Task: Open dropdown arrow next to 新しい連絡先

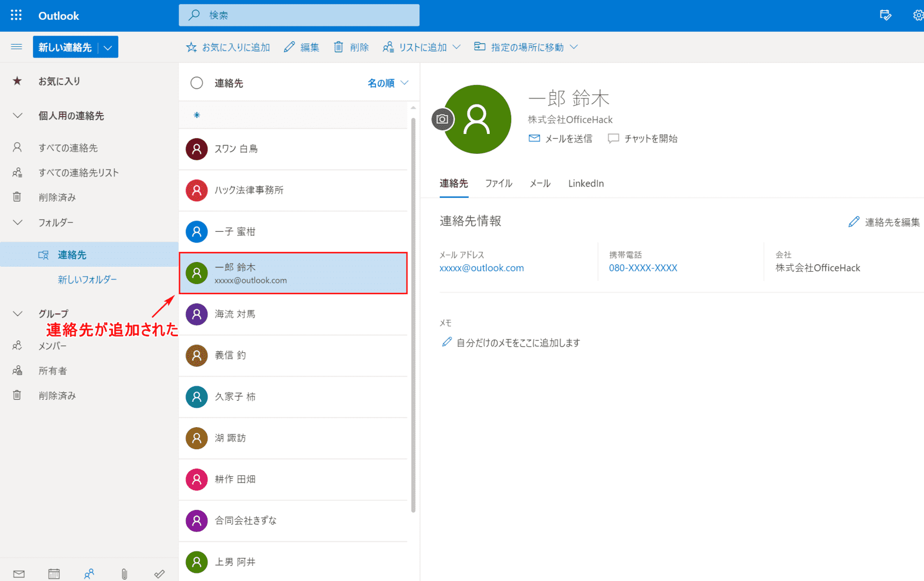Action: click(x=108, y=47)
